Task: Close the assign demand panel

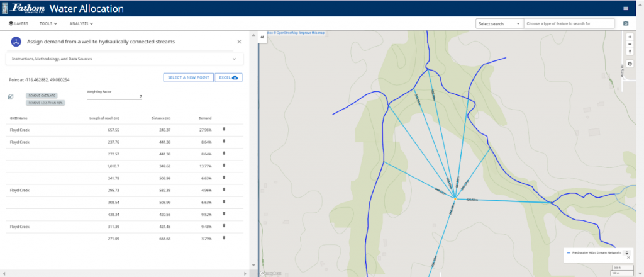Action: [x=239, y=42]
